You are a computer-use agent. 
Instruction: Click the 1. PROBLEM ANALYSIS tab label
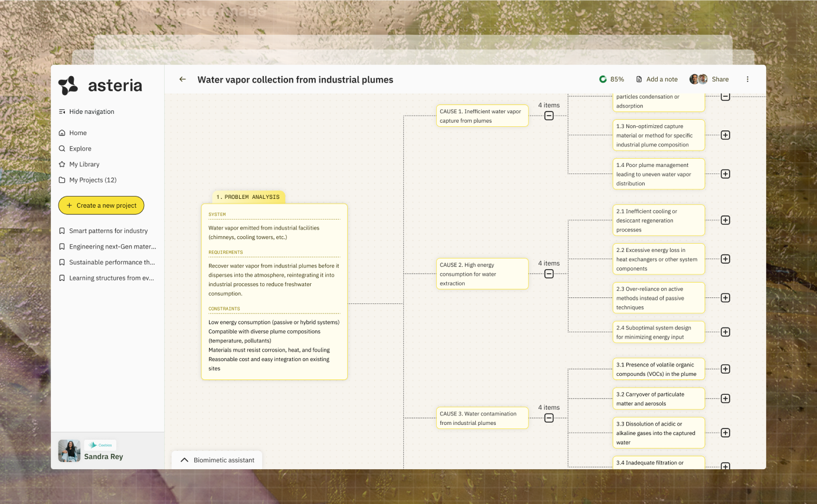pos(248,197)
